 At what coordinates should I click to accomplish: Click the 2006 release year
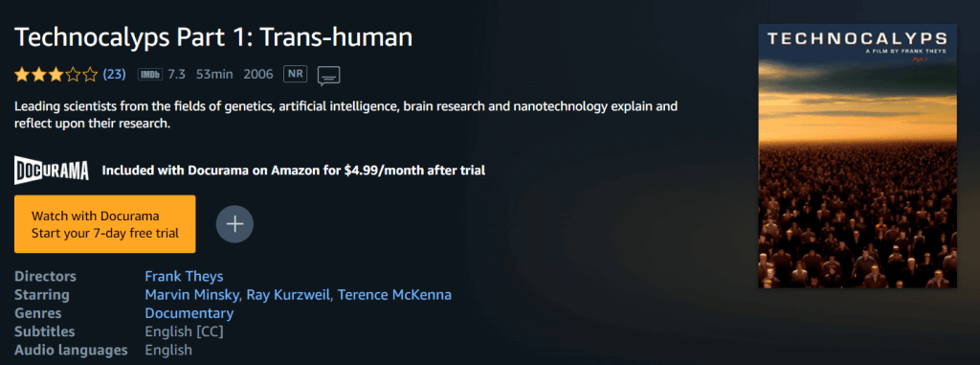(x=258, y=75)
